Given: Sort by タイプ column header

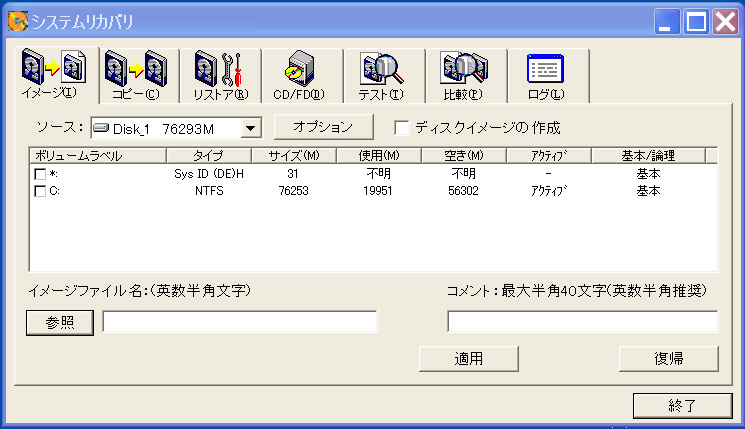Looking at the screenshot, I should pyautogui.click(x=209, y=155).
